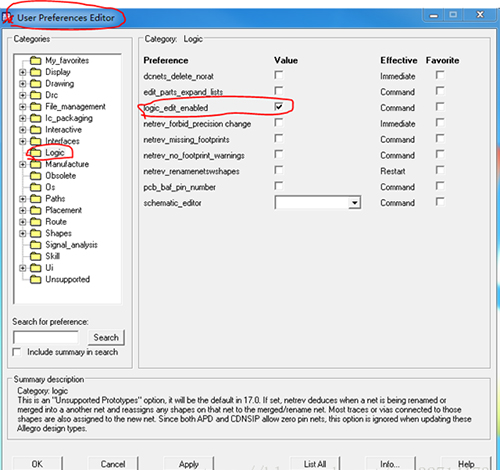Click the Os folder icon
The image size is (500, 470).
pos(35,187)
